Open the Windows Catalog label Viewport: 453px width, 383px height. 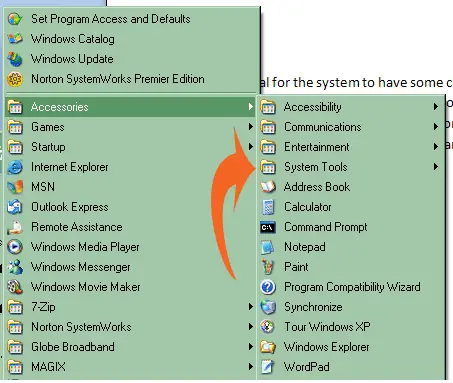73,39
